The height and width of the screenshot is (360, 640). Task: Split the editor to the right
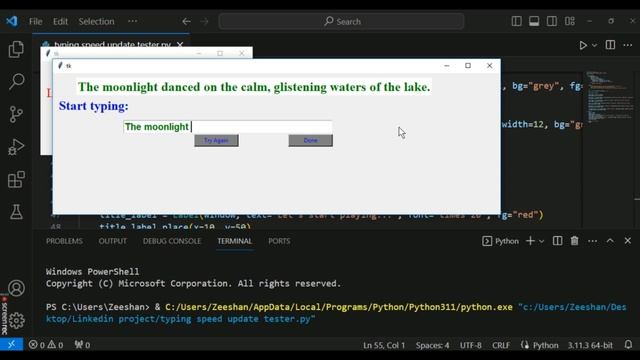(x=610, y=45)
